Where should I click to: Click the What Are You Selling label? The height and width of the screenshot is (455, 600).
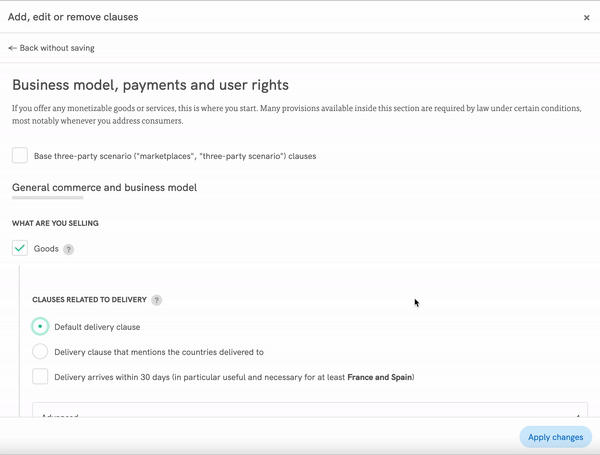click(x=55, y=223)
